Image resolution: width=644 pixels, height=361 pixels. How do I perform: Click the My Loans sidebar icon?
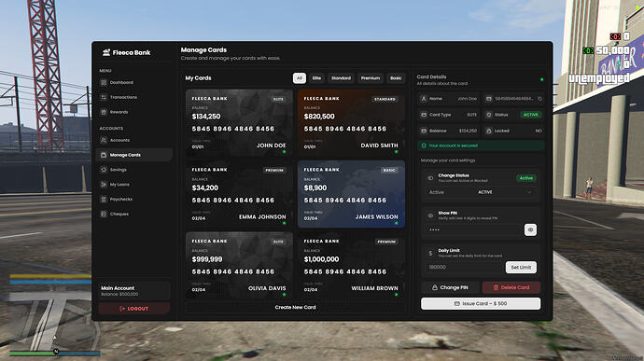click(x=104, y=185)
